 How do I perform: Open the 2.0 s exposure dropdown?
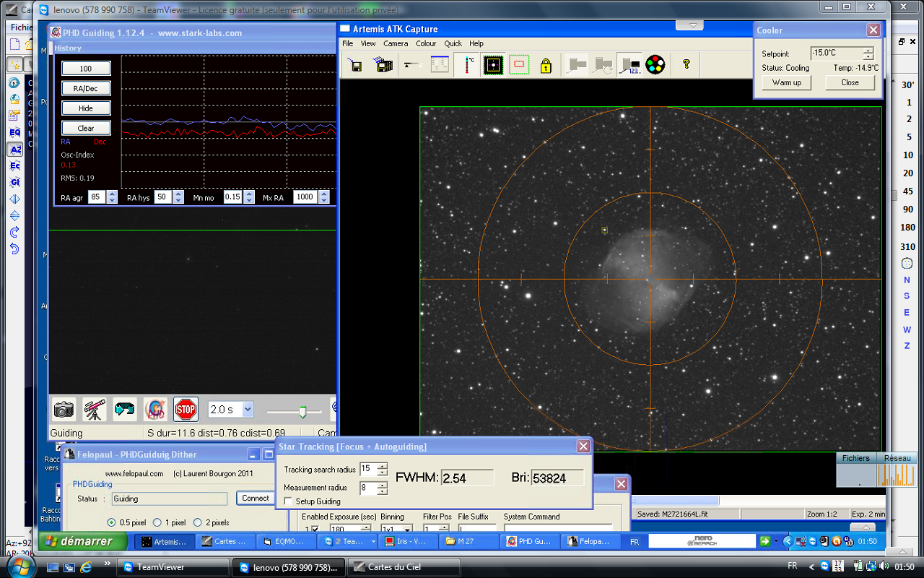tap(248, 410)
